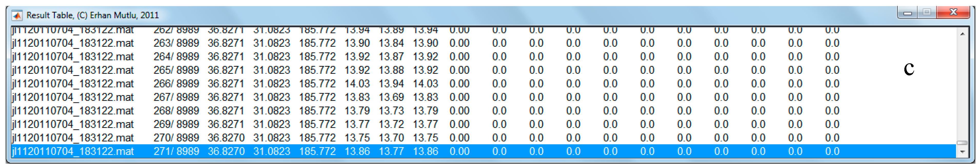Image resolution: width=980 pixels, height=168 pixels.
Task: Select the row 267/ 8989
Action: coord(484,97)
